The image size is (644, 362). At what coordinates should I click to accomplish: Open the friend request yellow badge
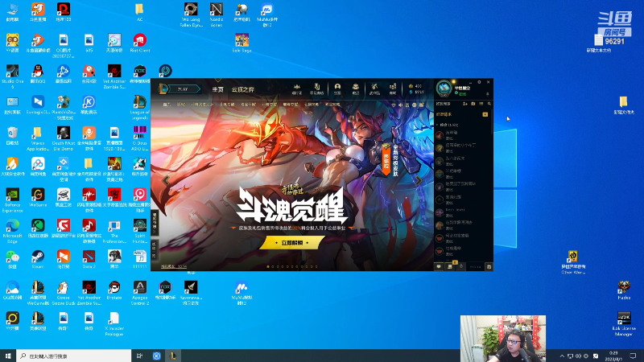pos(485,114)
